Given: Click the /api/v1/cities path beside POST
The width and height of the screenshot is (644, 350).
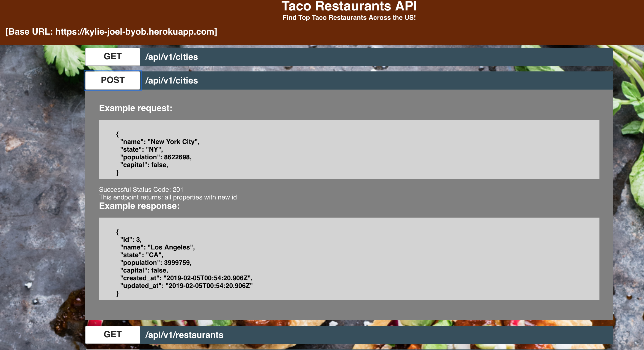Looking at the screenshot, I should [x=171, y=80].
